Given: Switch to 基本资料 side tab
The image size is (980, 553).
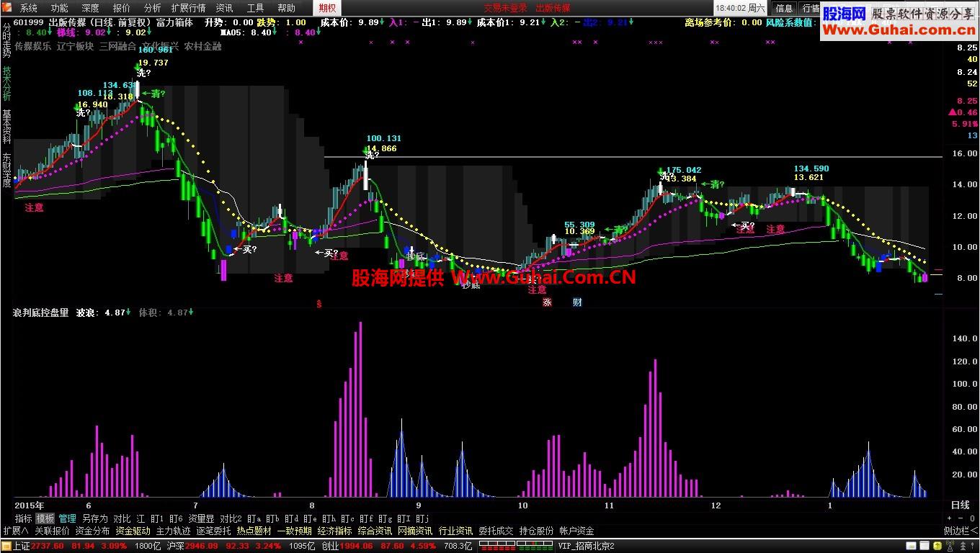Looking at the screenshot, I should click(x=6, y=127).
